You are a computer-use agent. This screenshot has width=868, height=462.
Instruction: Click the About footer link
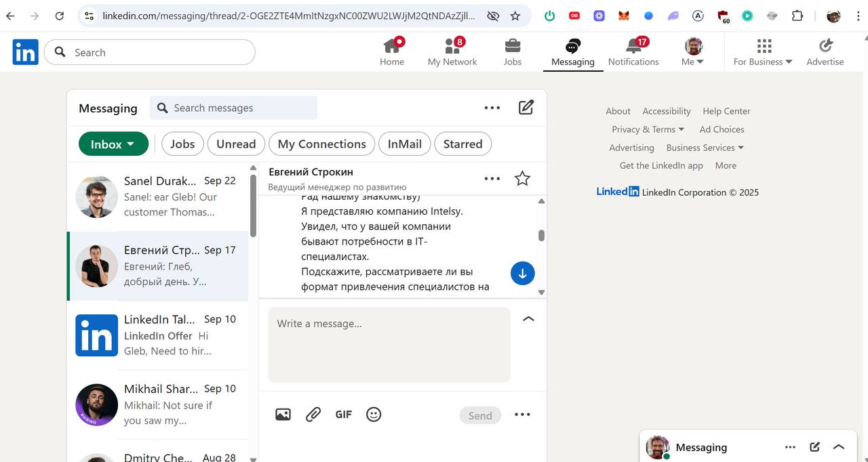pyautogui.click(x=618, y=111)
